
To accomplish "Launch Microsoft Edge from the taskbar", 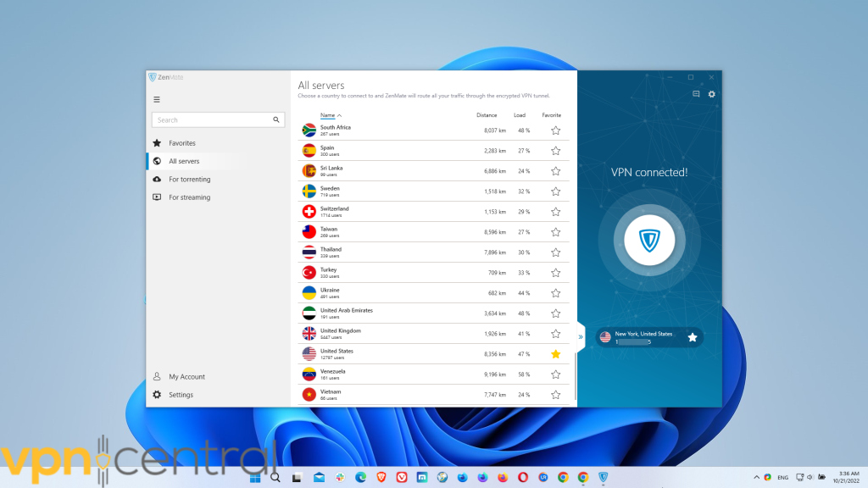I will tap(361, 478).
